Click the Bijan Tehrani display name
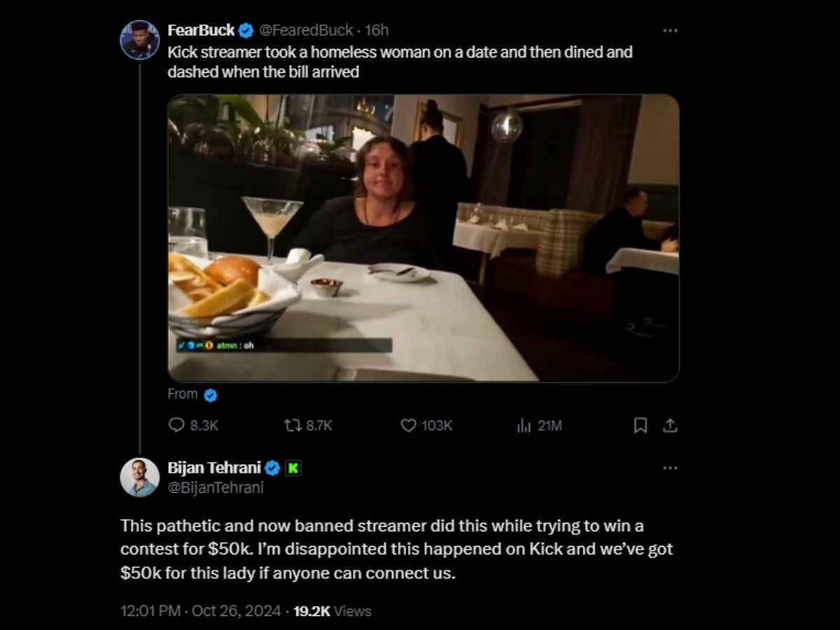 [x=214, y=468]
